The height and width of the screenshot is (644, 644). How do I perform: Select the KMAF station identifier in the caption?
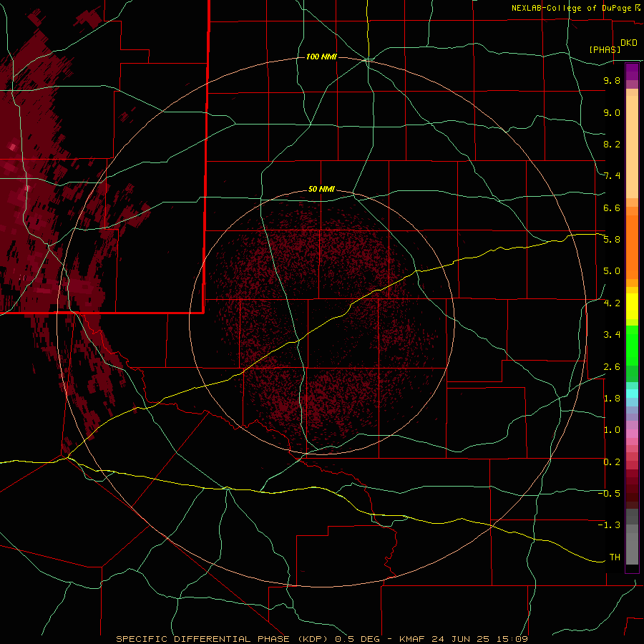click(x=413, y=639)
